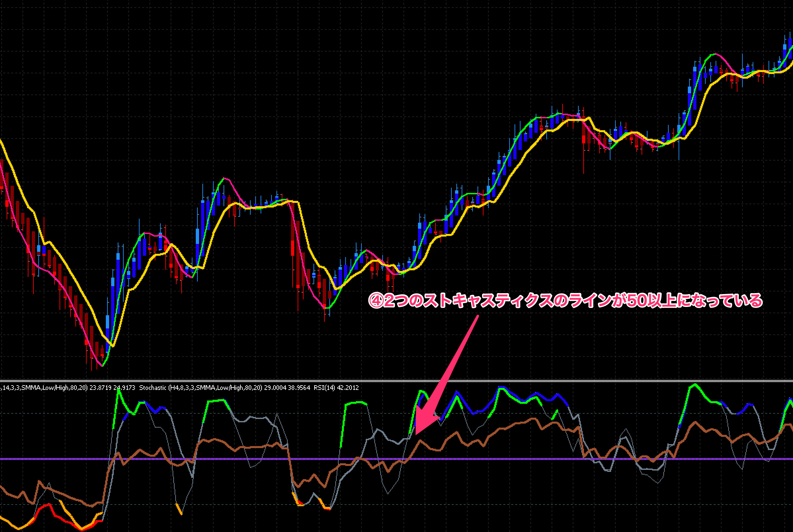Click the Stochastic value "38.9564"
The height and width of the screenshot is (532, 793).
[x=299, y=388]
